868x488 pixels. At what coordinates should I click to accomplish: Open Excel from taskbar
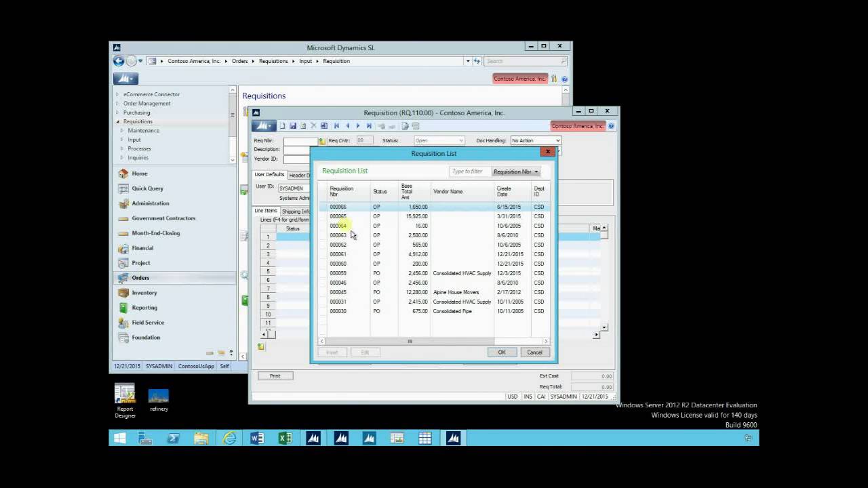[285, 439]
